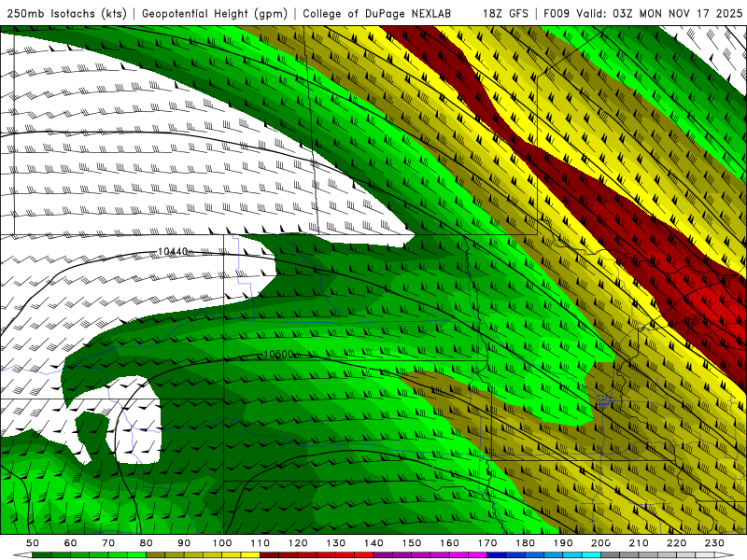The height and width of the screenshot is (560, 747).
Task: Click the olive swatch just after the 80 tick
Action: (x=155, y=554)
